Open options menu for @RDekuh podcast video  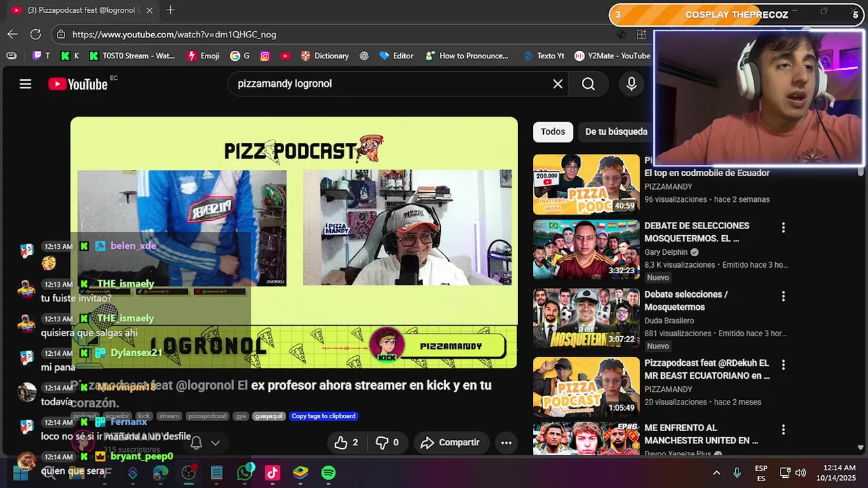pyautogui.click(x=783, y=365)
